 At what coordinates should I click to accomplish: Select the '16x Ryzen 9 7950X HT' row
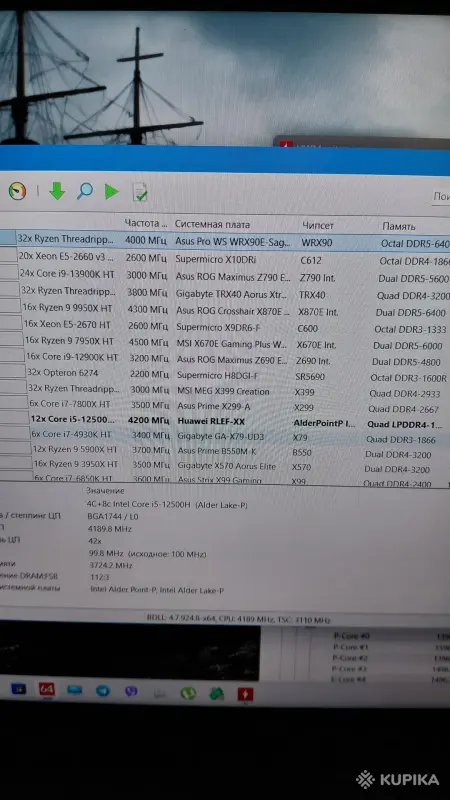[x=225, y=342]
